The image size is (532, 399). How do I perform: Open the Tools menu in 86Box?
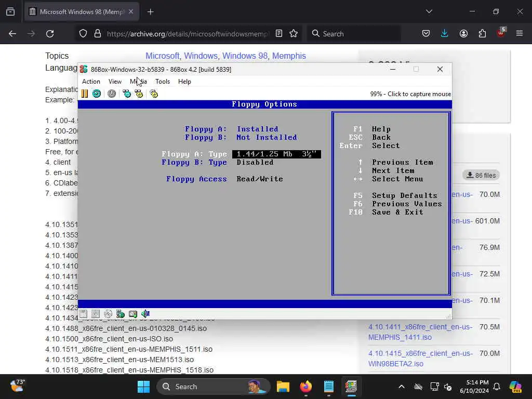click(x=162, y=82)
